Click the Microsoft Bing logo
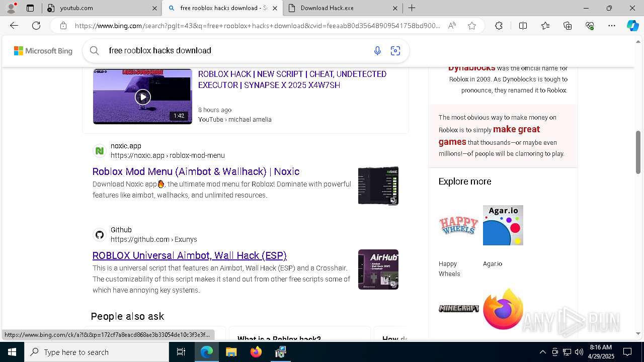Screen dimensions: 644x362 click(x=43, y=51)
